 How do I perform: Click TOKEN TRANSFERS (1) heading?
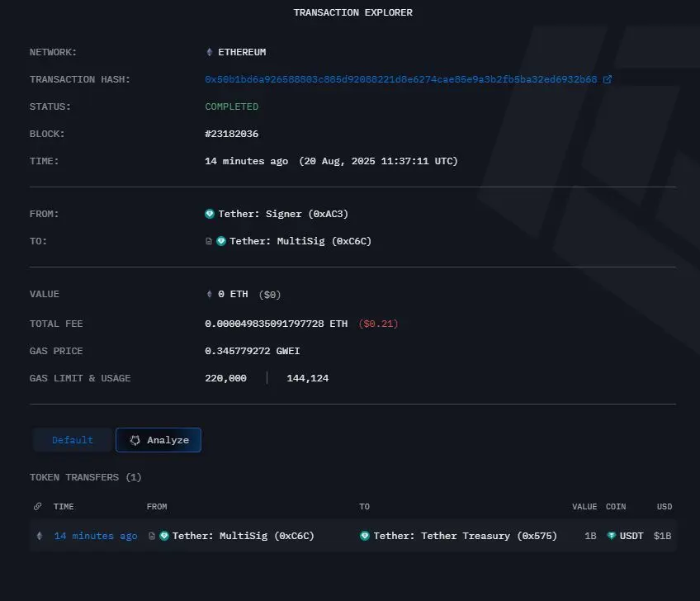(85, 477)
